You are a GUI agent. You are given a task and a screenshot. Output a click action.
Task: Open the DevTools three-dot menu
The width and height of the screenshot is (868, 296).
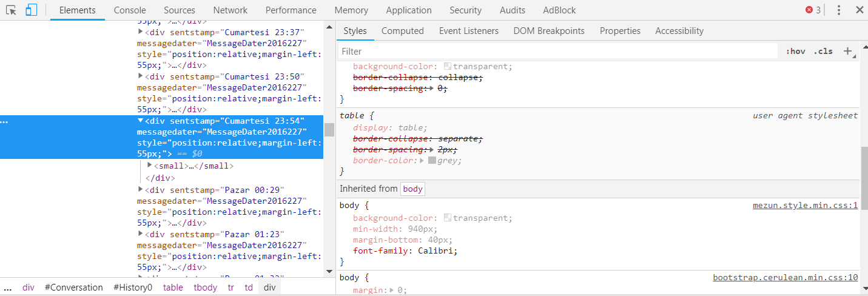pos(839,10)
